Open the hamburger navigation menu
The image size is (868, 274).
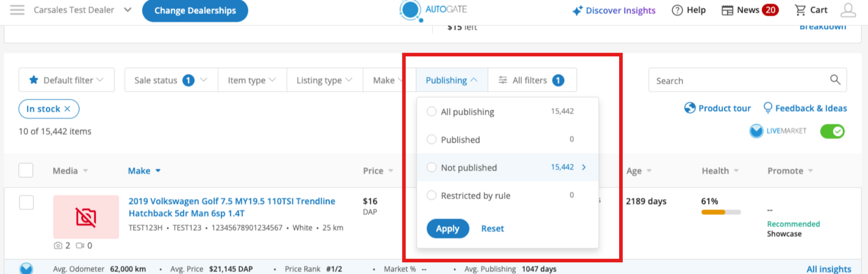coord(17,10)
